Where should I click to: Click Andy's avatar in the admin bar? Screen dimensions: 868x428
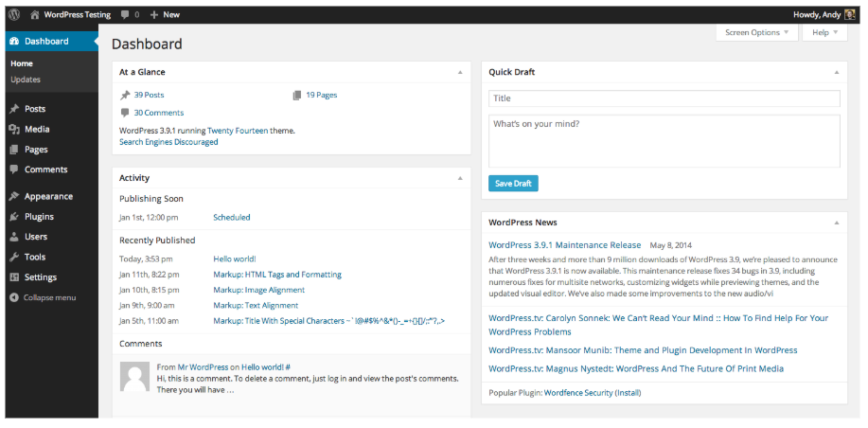[x=850, y=15]
